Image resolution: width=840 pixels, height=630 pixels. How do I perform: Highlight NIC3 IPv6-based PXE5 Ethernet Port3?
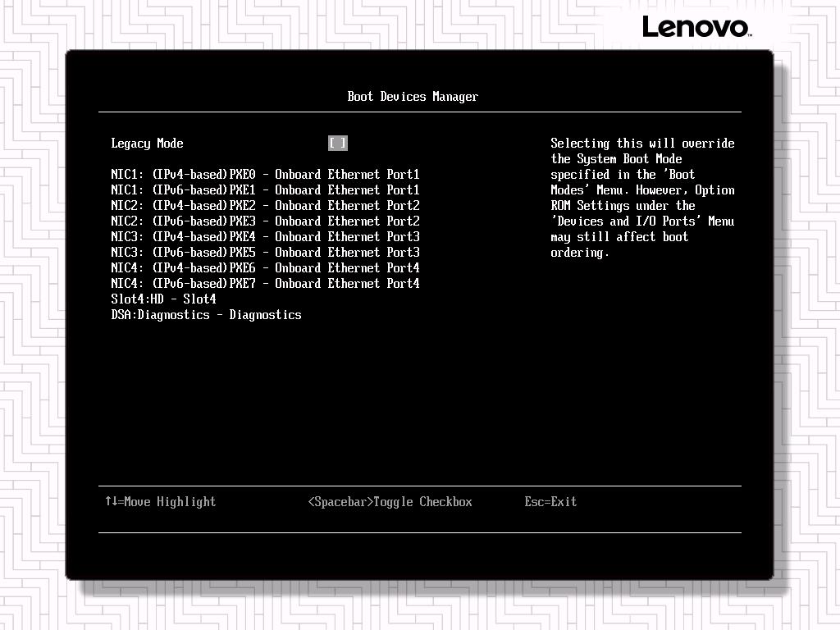tap(265, 253)
